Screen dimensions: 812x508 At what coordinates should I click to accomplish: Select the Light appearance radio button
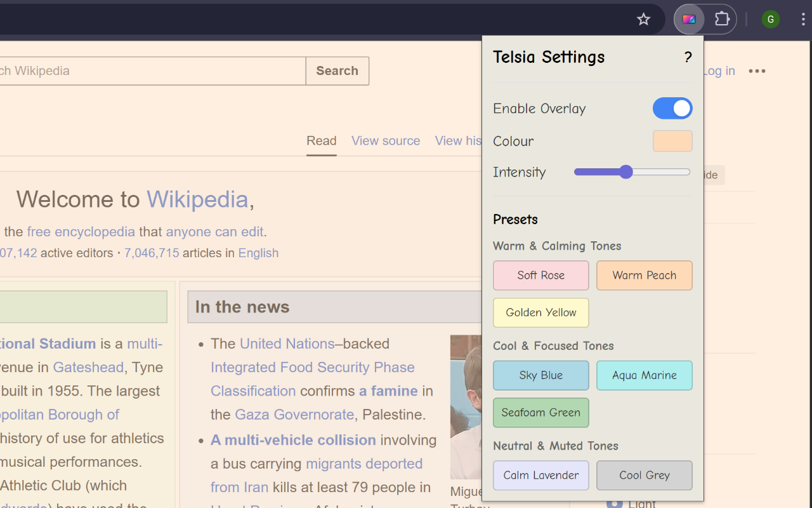pos(615,503)
